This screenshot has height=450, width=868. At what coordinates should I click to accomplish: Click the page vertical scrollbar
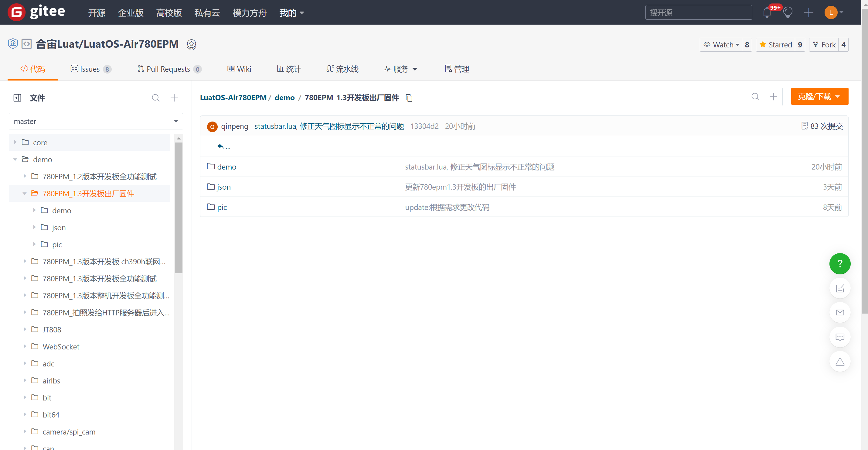[865, 162]
